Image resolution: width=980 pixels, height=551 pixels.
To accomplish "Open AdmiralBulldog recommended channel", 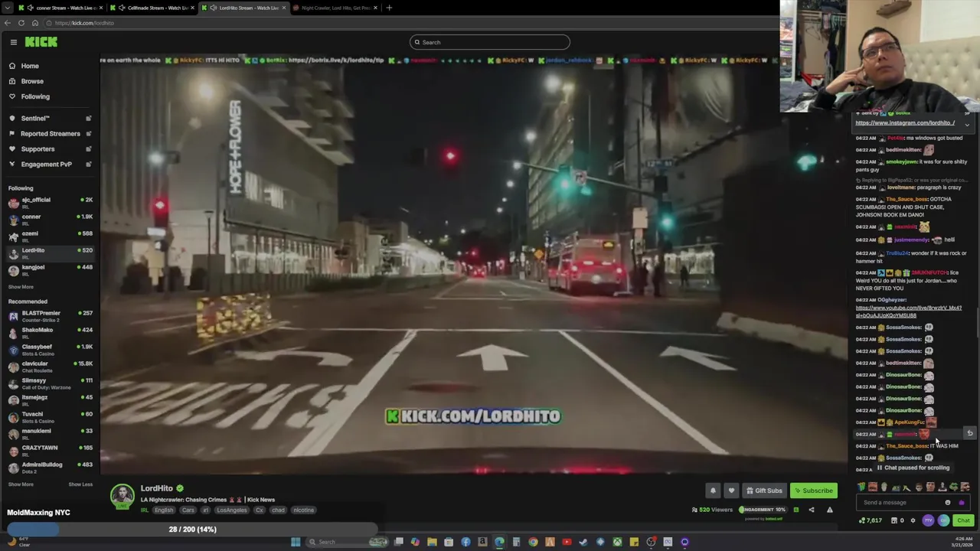I will tap(50, 467).
